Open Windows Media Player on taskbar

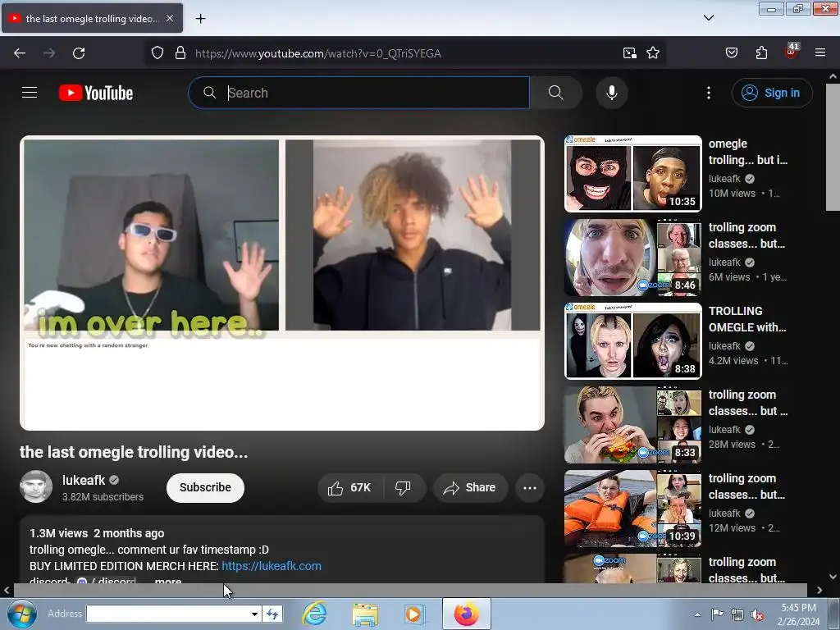tap(414, 614)
